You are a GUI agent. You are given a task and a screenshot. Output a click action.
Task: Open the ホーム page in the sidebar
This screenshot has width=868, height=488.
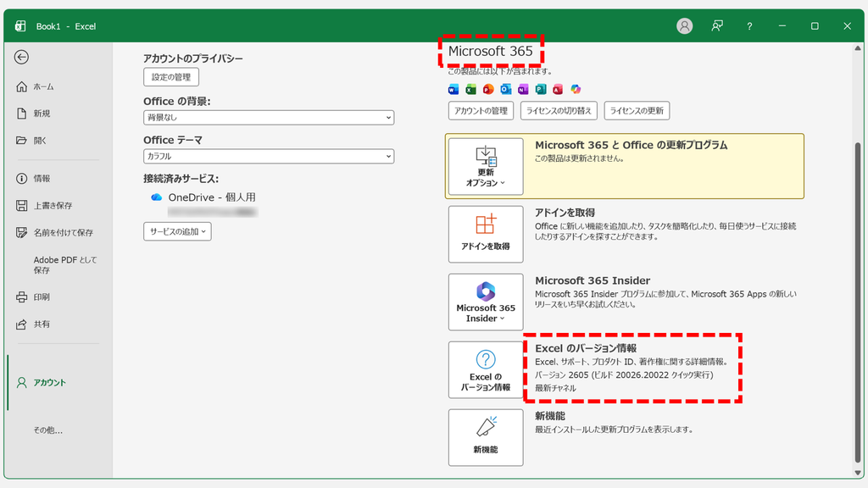pyautogui.click(x=36, y=87)
